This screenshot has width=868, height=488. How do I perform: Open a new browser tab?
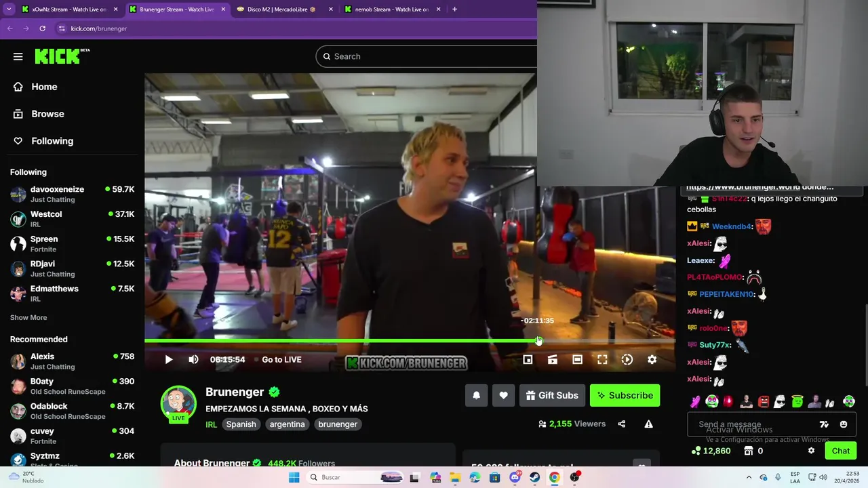point(454,9)
